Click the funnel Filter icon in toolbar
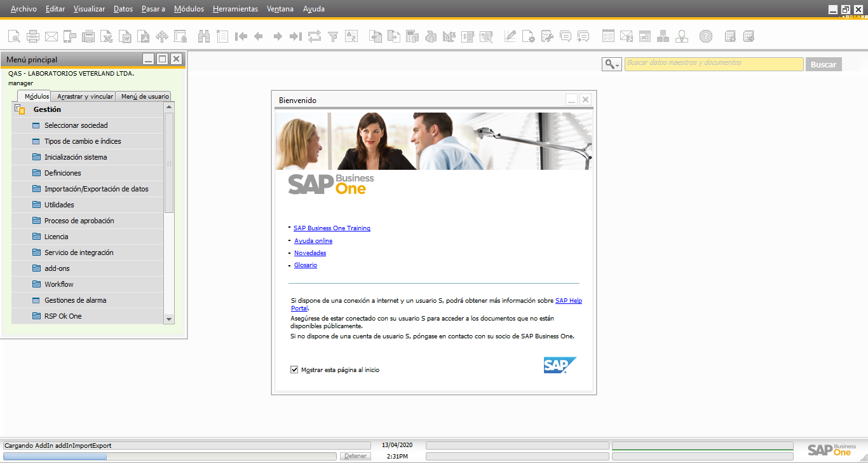 [332, 36]
